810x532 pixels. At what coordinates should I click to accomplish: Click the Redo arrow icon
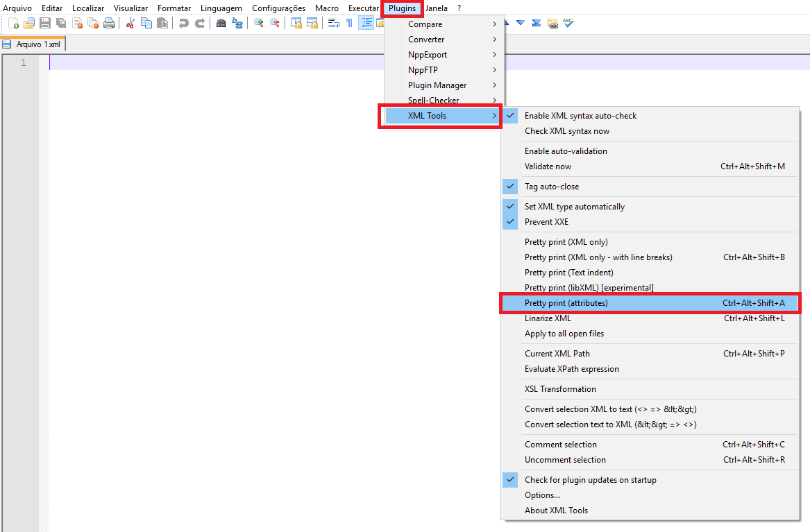pos(199,23)
